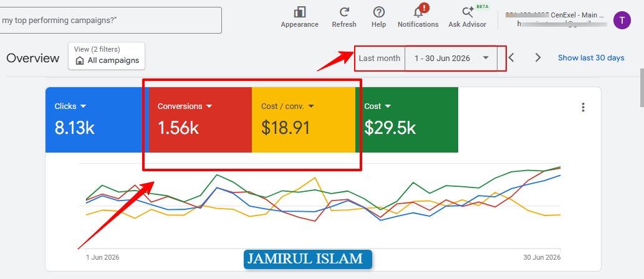Click the Overview page heading
644x279 pixels.
[33, 58]
